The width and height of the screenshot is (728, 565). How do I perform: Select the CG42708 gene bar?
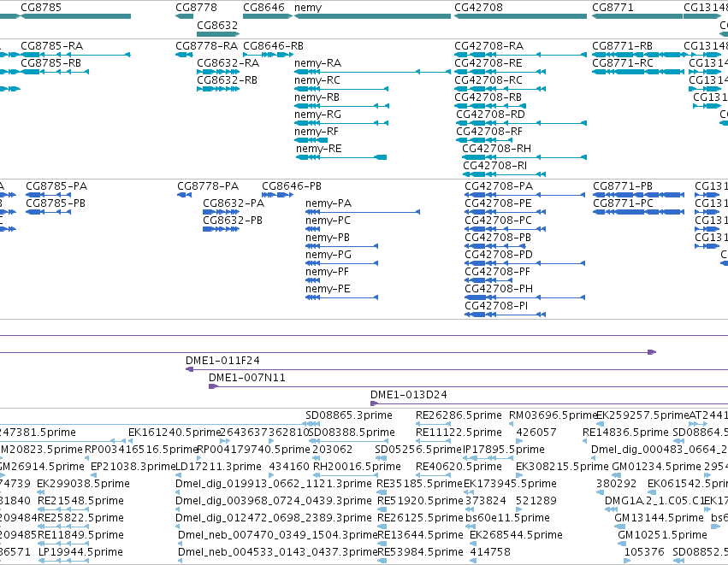(520, 16)
